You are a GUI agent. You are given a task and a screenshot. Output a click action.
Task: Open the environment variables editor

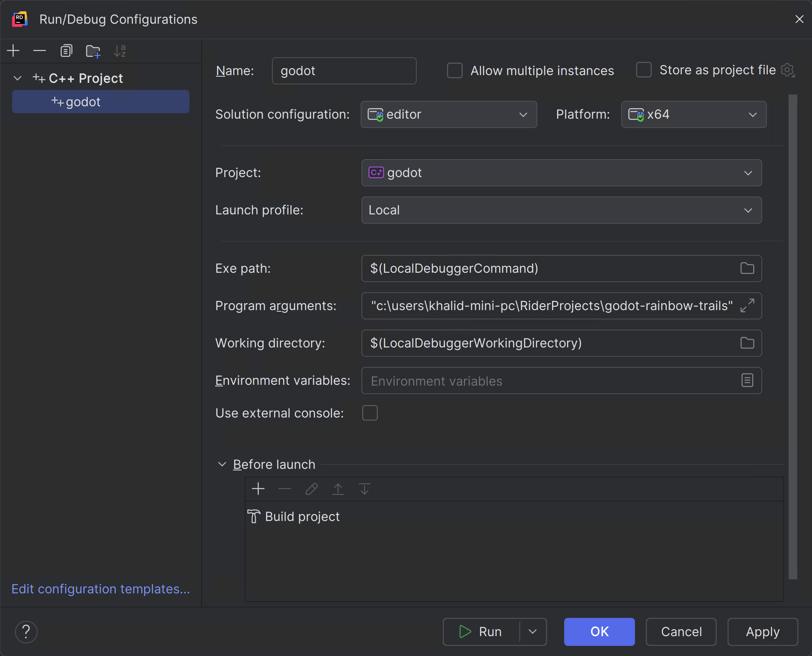(x=747, y=381)
